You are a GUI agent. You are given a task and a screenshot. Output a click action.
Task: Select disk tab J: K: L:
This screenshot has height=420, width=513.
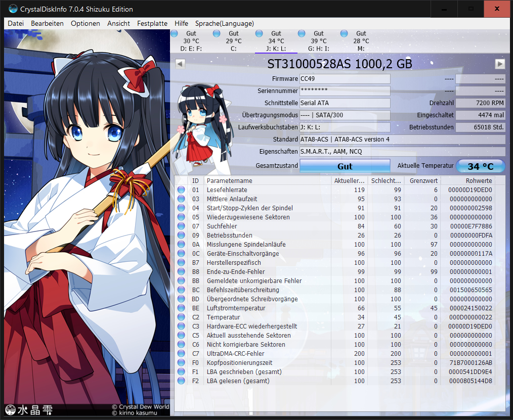[x=276, y=41]
